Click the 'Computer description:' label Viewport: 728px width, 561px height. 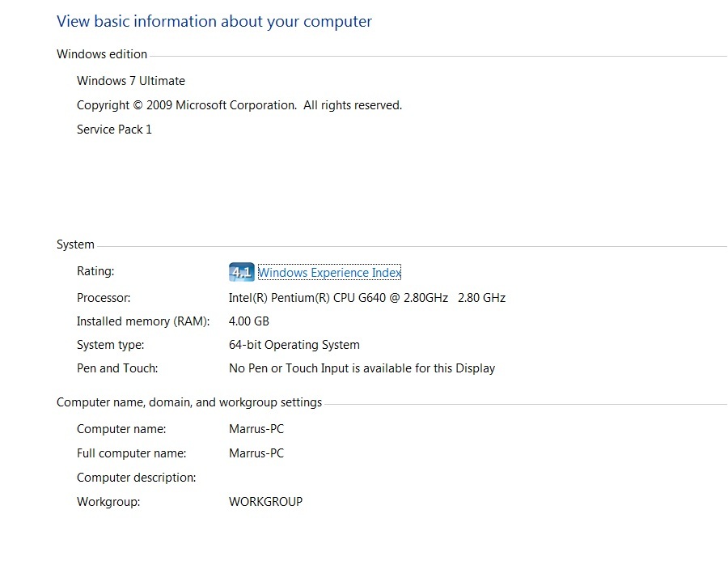pos(136,478)
